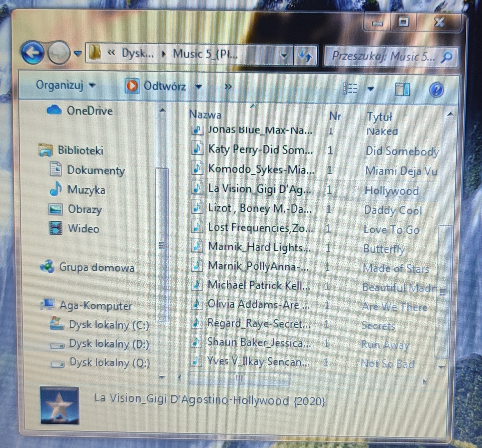Select the Marnik_PollyAnna-... file

pos(250,266)
